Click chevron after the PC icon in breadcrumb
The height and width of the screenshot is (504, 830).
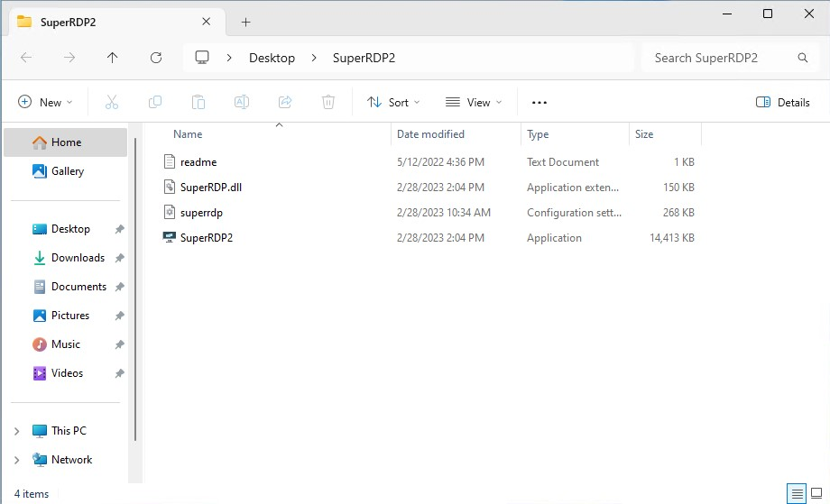point(228,58)
